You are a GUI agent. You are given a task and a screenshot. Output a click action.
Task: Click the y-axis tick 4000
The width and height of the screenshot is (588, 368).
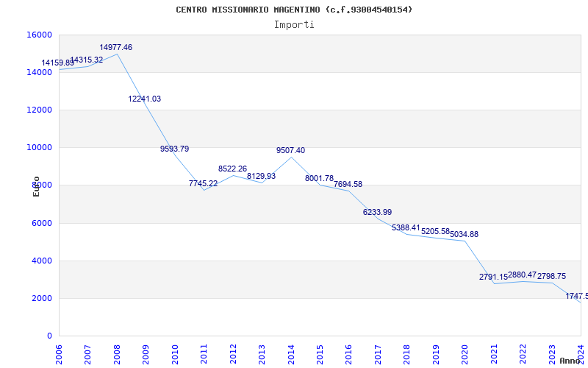(x=41, y=261)
